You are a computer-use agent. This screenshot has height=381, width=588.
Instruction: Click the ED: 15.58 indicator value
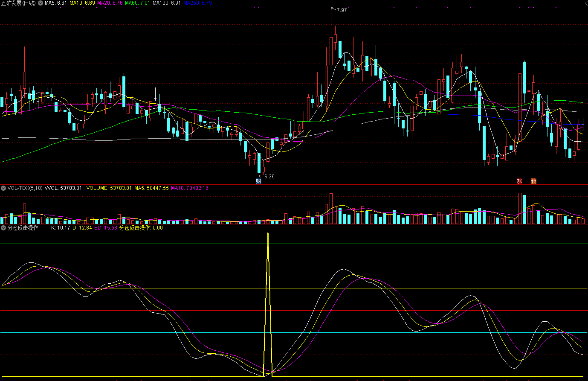pos(106,228)
